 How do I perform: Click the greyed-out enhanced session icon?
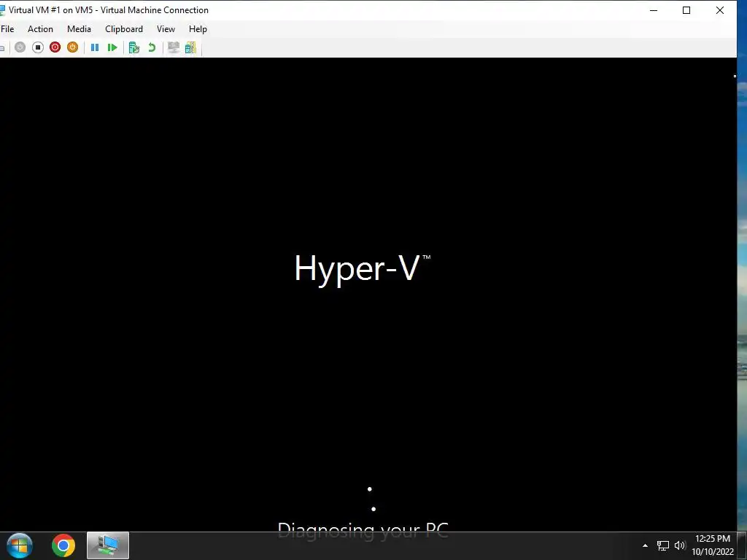174,47
